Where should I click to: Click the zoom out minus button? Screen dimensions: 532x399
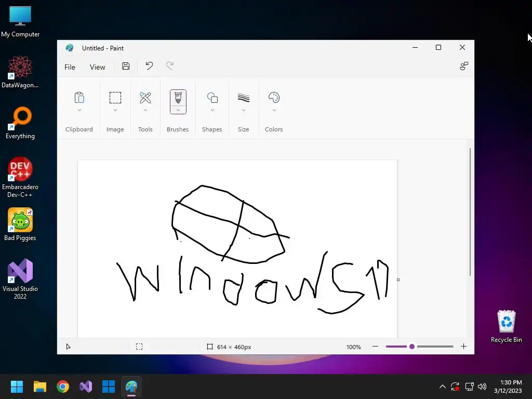(375, 347)
